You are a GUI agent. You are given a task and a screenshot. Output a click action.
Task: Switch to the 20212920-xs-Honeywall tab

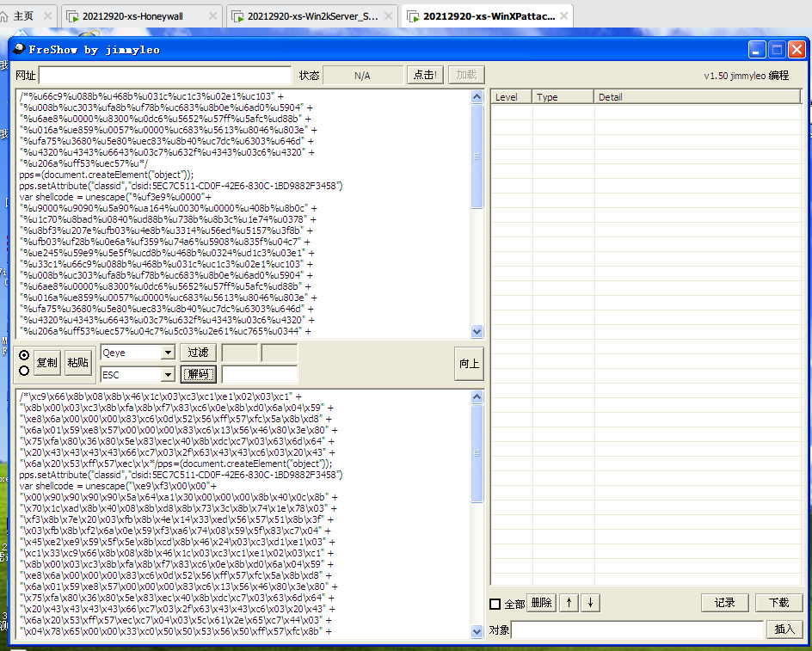point(132,16)
